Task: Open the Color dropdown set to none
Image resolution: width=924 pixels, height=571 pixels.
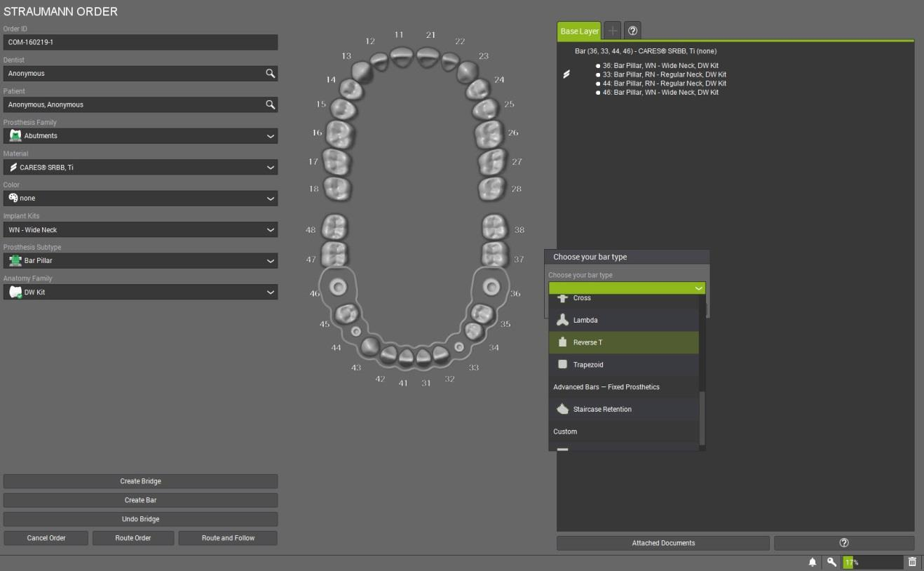Action: coord(140,199)
